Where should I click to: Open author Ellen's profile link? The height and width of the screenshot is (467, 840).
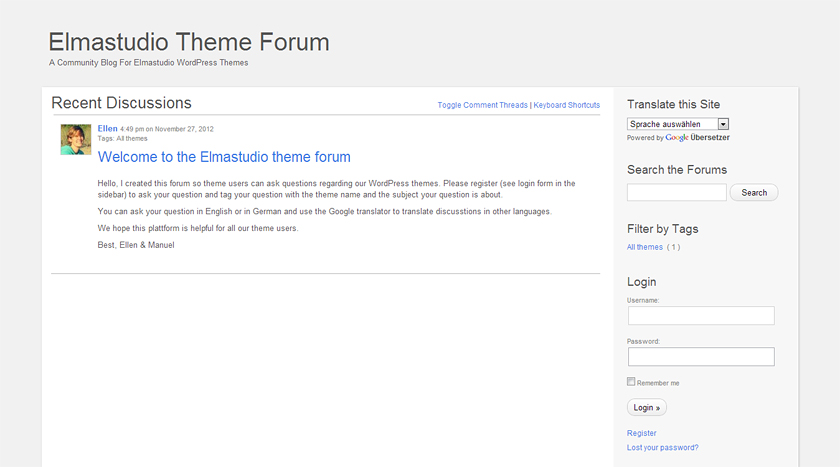coord(107,129)
